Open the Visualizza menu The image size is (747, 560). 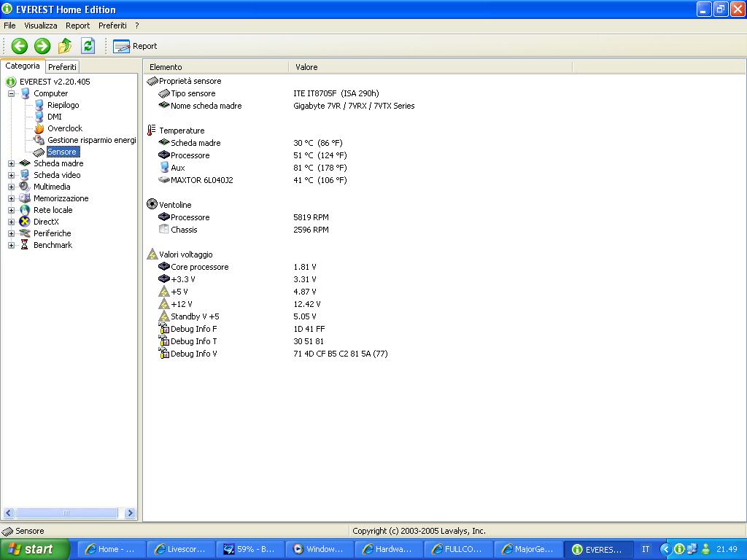pos(41,26)
